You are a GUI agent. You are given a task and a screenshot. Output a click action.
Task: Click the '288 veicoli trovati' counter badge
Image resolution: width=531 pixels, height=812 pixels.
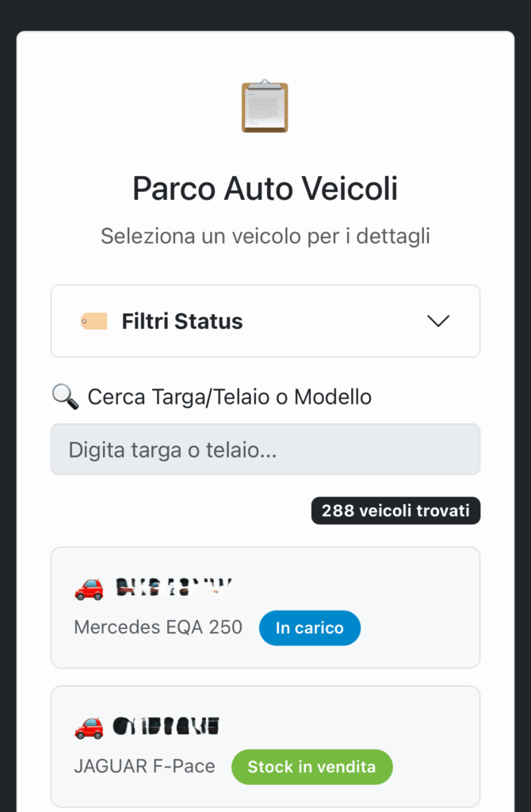click(x=395, y=511)
